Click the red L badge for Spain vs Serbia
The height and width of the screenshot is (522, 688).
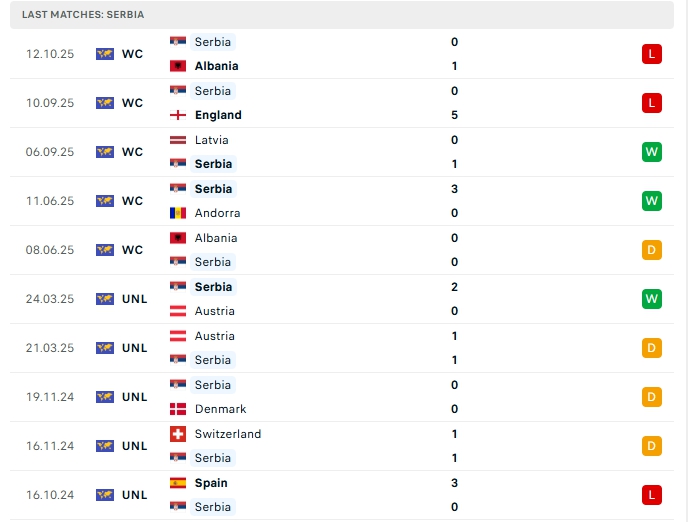click(652, 495)
